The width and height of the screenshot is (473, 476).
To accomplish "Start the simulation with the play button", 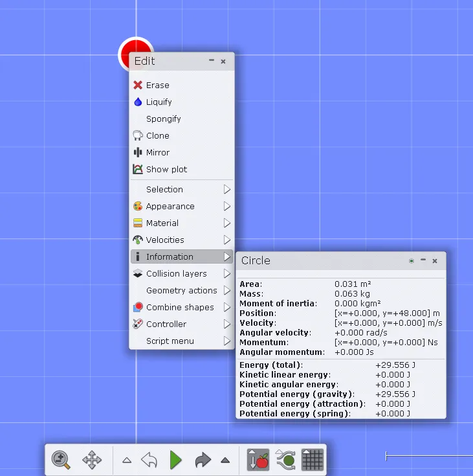I will pyautogui.click(x=175, y=460).
